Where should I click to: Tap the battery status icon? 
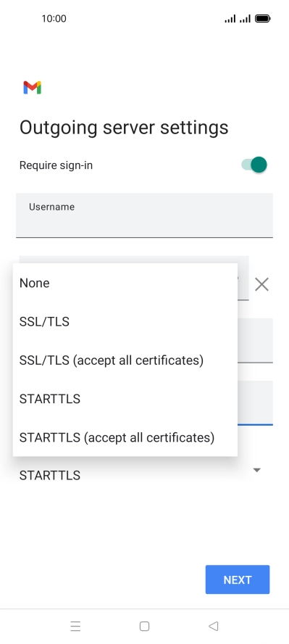[x=263, y=18]
